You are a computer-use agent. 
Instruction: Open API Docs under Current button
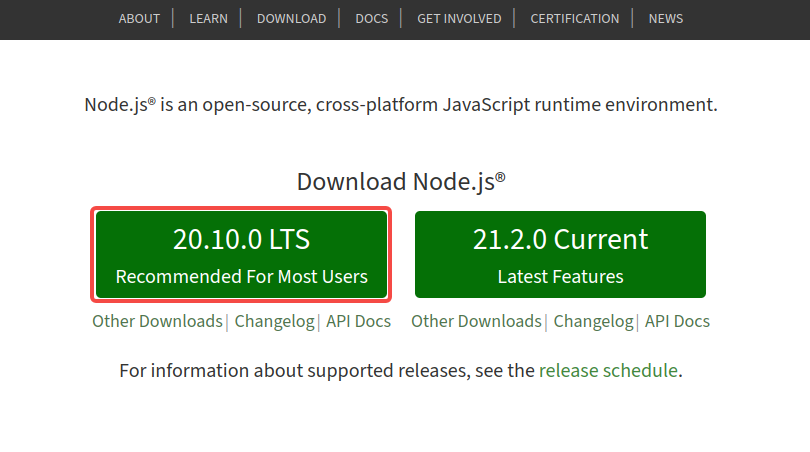(677, 321)
